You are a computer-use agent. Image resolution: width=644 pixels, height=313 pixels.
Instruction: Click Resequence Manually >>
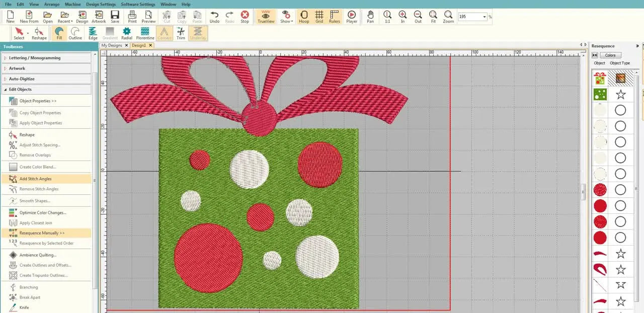coord(46,233)
